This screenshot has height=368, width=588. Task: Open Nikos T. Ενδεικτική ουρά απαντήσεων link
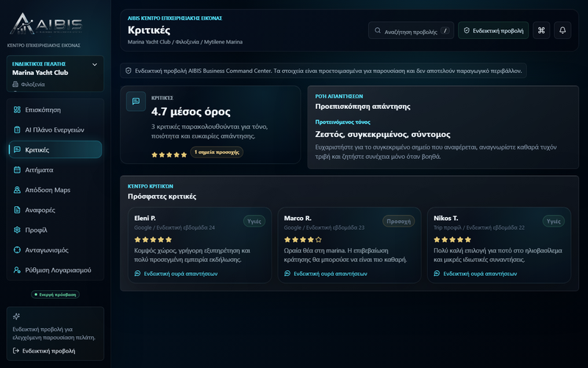coord(475,274)
